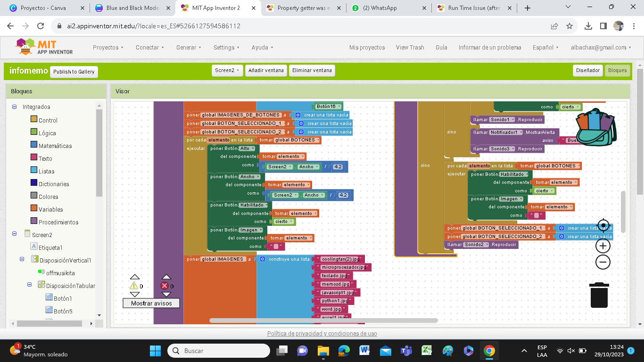The width and height of the screenshot is (644, 362).
Task: Open the Screen2 screen selector dropdown
Action: pos(227,70)
